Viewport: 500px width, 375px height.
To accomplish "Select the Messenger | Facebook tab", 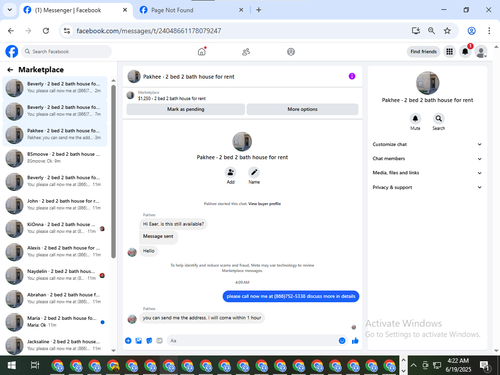I will tap(75, 10).
